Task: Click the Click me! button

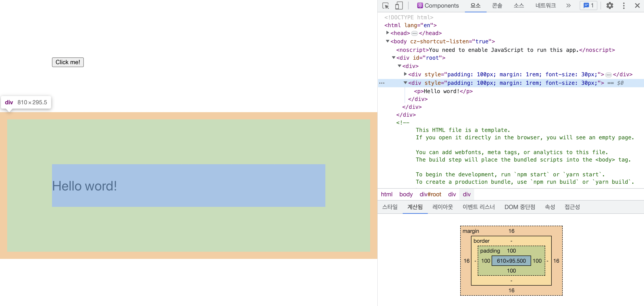Action: [68, 62]
